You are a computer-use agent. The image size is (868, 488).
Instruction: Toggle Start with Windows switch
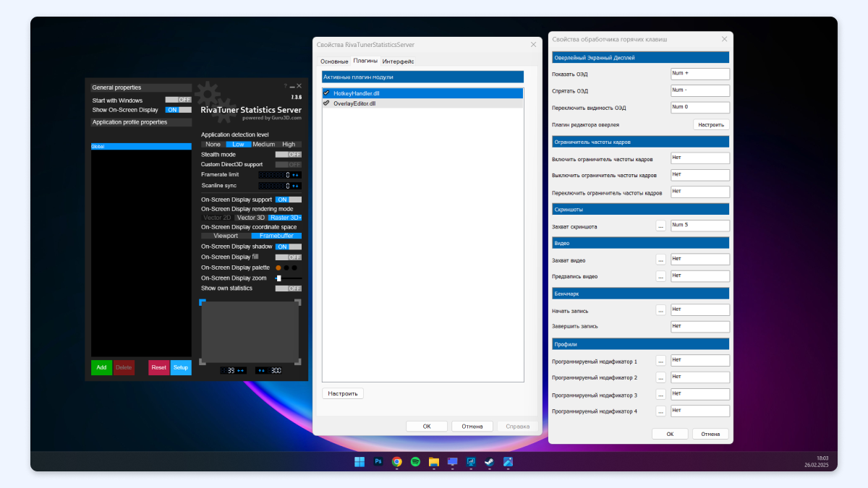click(x=178, y=100)
